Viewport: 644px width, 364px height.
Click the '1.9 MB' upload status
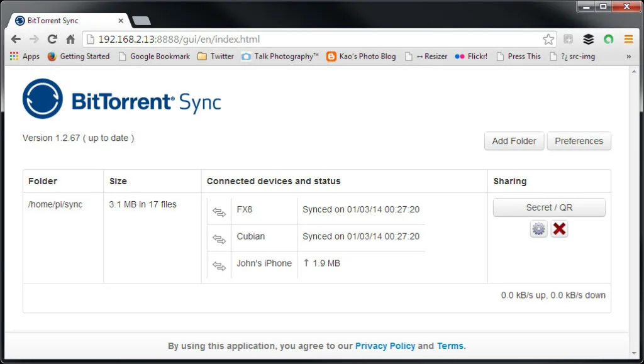pos(321,263)
